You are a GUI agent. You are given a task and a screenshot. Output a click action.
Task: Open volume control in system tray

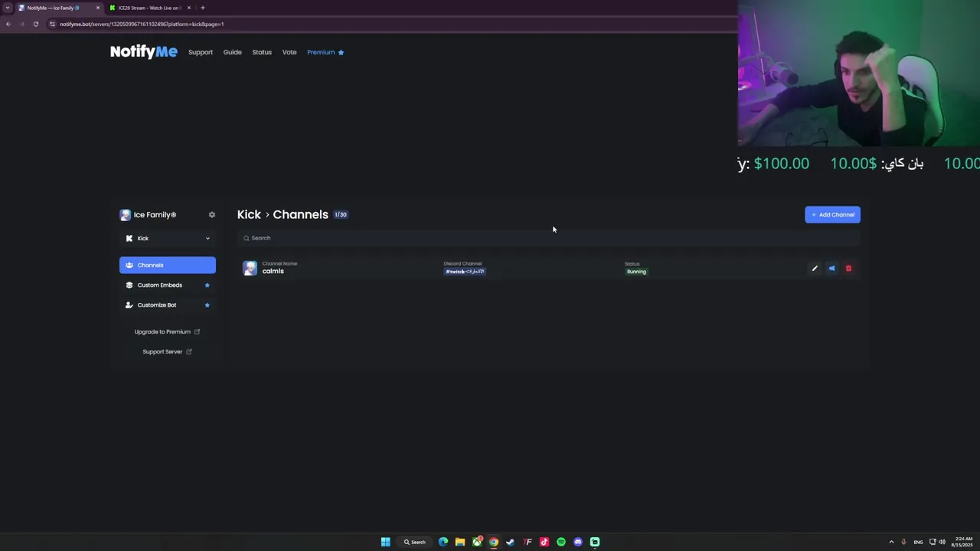click(x=942, y=542)
